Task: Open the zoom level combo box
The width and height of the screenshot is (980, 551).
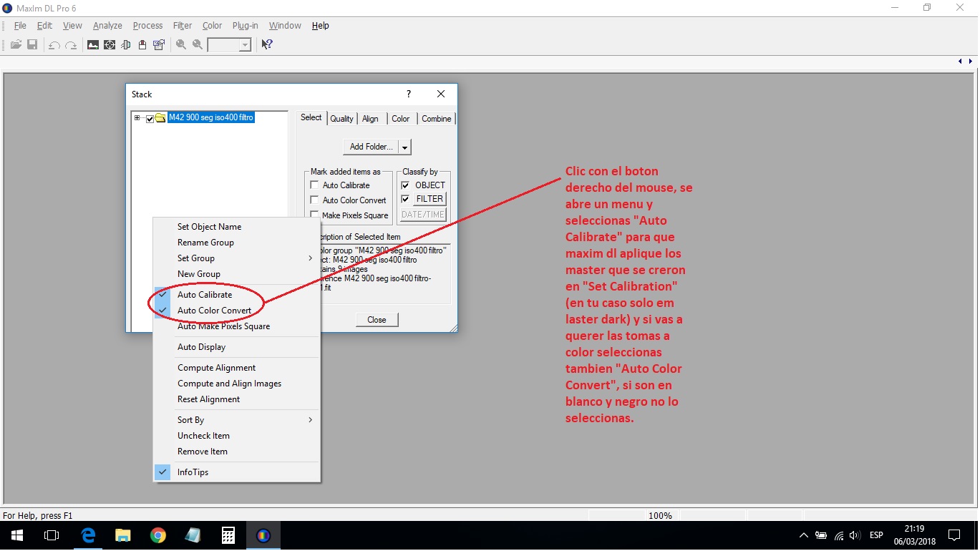Action: (229, 44)
